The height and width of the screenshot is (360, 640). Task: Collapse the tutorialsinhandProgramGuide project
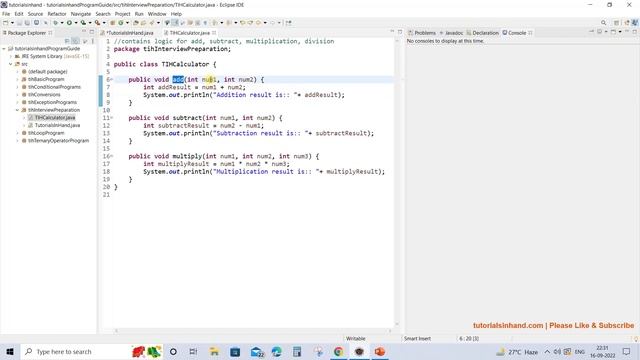click(x=4, y=49)
